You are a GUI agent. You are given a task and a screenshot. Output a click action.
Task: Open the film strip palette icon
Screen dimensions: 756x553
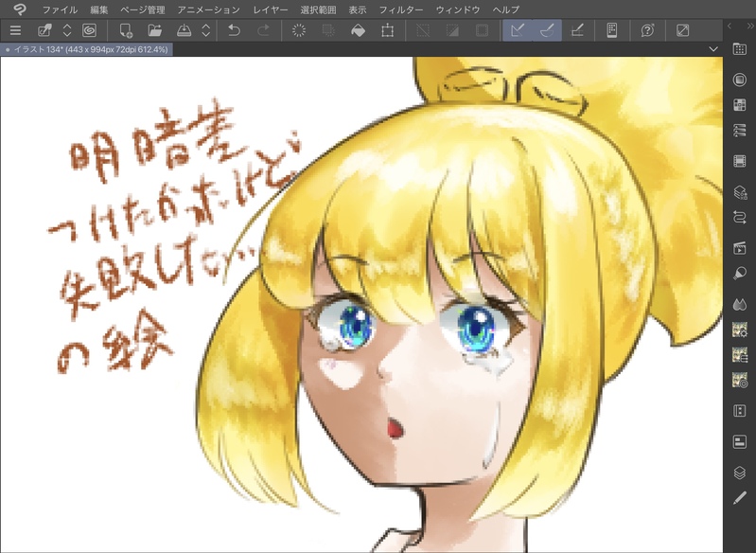tap(740, 161)
